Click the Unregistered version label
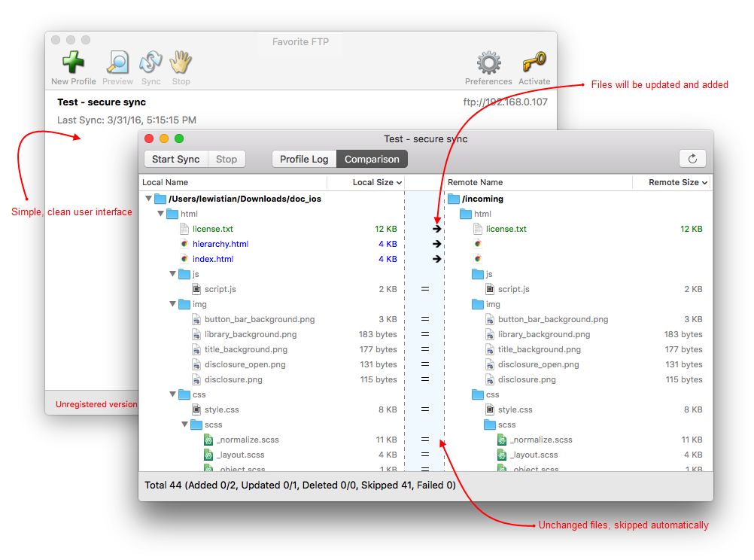Screen dimensions: 754x560 (96, 404)
